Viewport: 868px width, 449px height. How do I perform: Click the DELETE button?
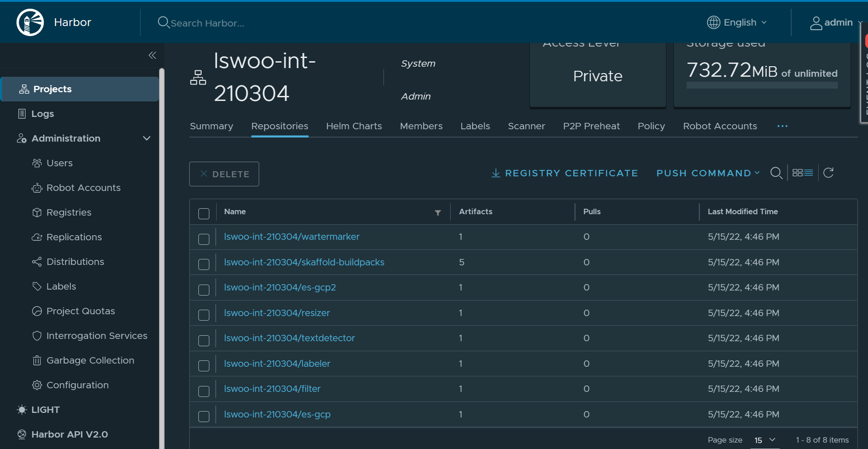click(224, 174)
